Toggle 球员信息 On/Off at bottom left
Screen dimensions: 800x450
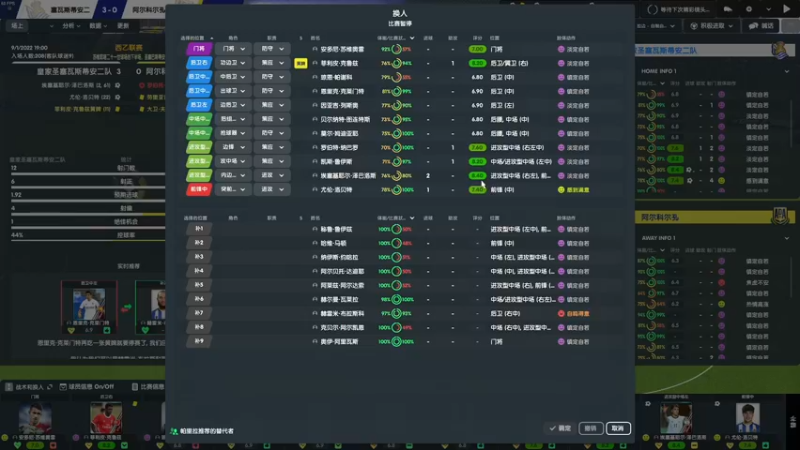click(87, 387)
